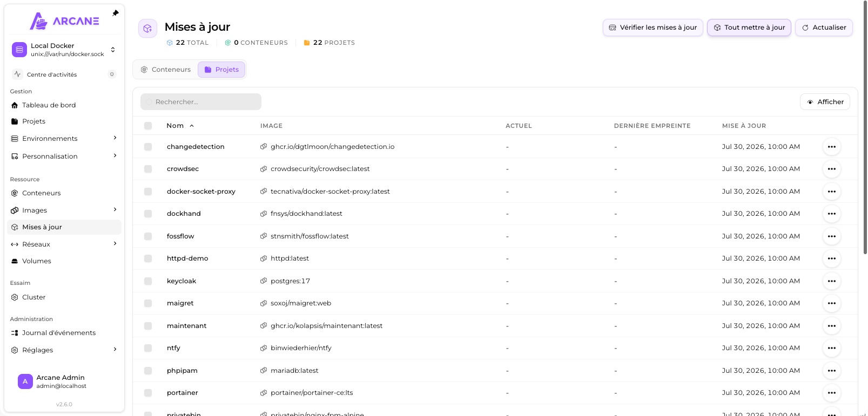Viewport: 868px width, 416px height.
Task: Click image link icon for keycloak row
Action: pyautogui.click(x=264, y=281)
